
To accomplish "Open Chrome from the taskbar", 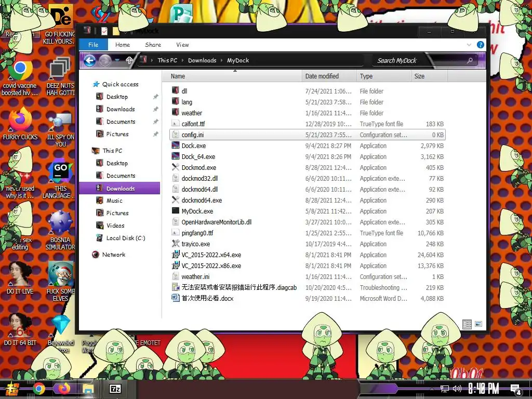I will [x=39, y=389].
